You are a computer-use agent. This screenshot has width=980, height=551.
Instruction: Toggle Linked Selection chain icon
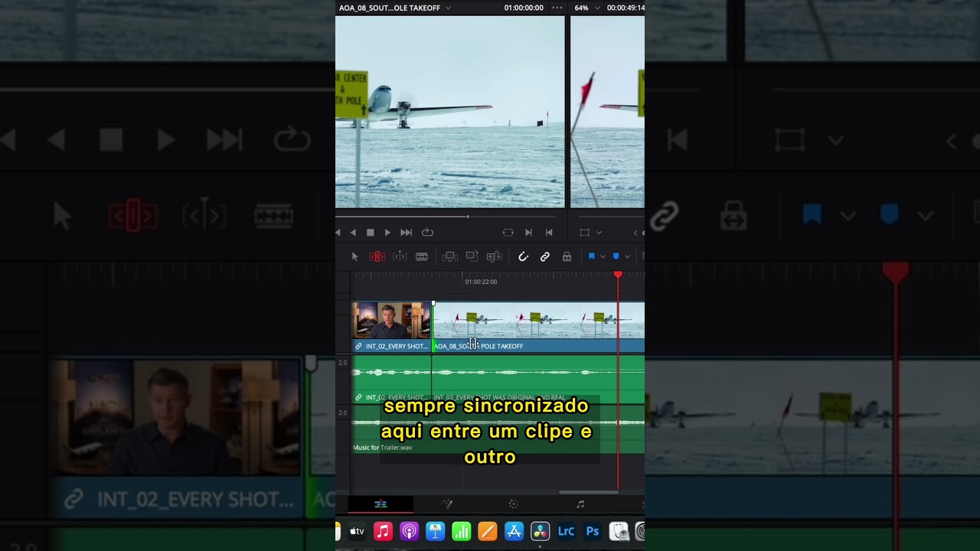tap(545, 256)
